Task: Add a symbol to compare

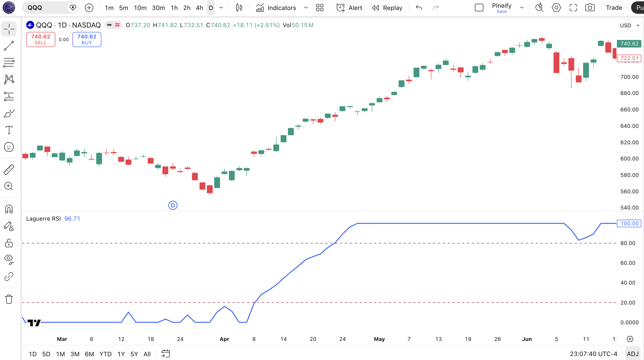Action: pos(89,8)
